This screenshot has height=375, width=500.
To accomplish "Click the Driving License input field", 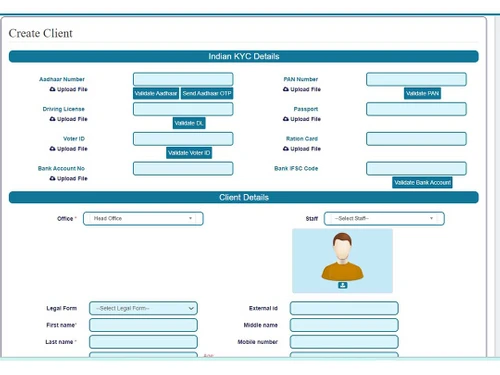I will (183, 109).
